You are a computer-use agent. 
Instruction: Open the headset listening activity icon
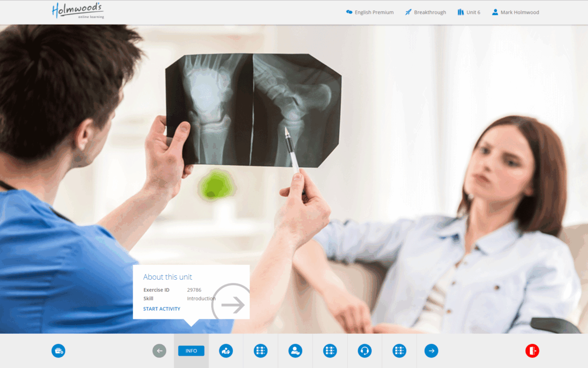364,351
